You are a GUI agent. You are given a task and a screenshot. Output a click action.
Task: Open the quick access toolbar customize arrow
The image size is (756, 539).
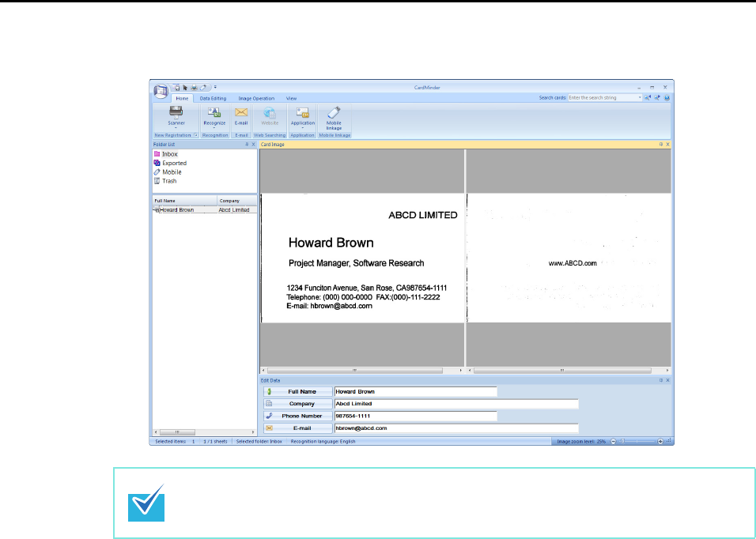point(215,87)
